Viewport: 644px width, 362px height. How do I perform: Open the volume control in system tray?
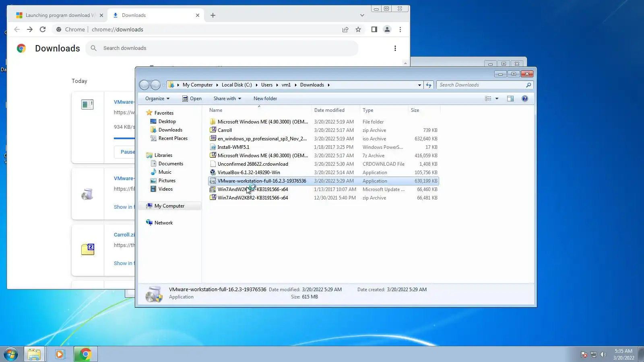point(603,354)
